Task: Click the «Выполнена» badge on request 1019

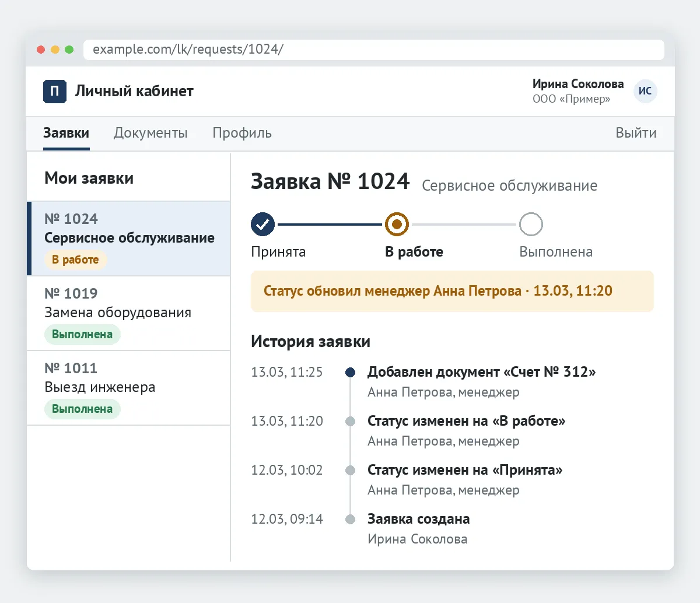Action: (82, 334)
